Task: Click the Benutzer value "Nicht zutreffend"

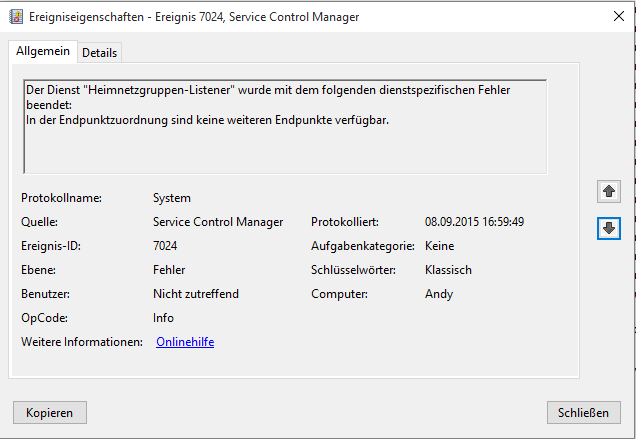Action: (x=196, y=294)
